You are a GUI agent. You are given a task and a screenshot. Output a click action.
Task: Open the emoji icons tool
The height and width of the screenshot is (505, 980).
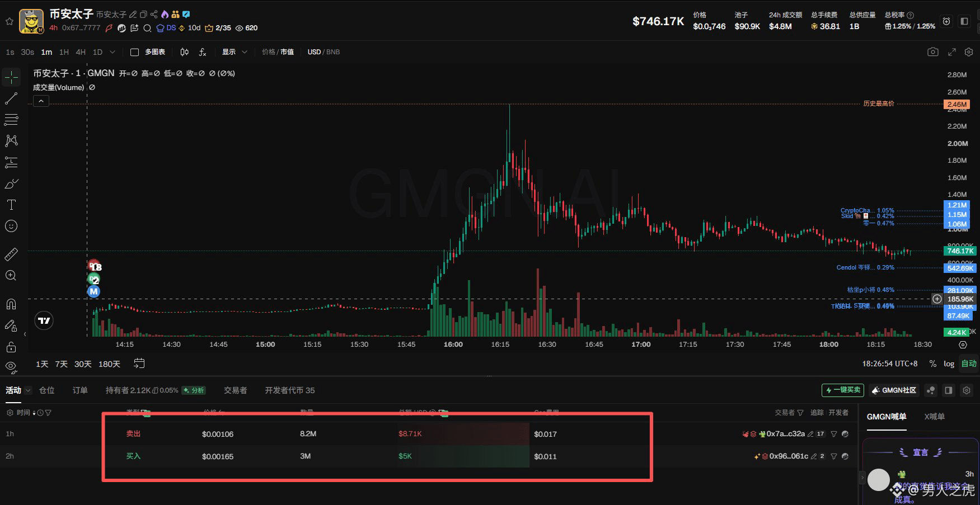tap(11, 226)
